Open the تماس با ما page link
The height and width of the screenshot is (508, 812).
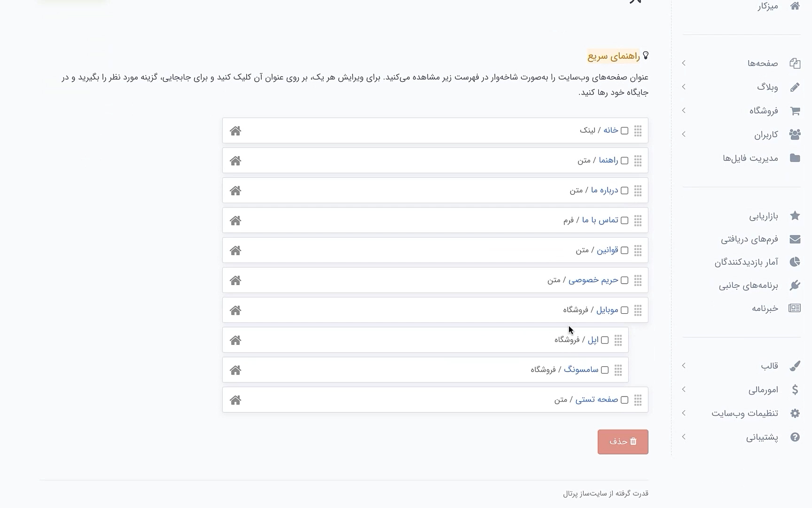point(600,220)
